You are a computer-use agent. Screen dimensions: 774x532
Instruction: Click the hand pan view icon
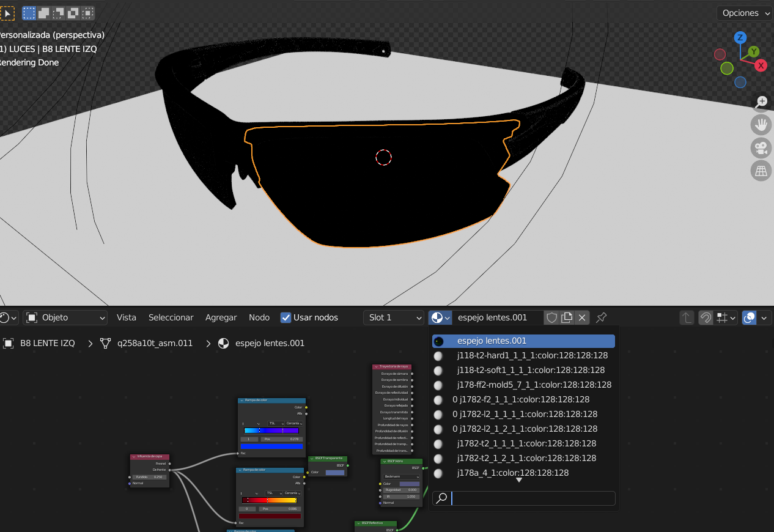point(761,125)
